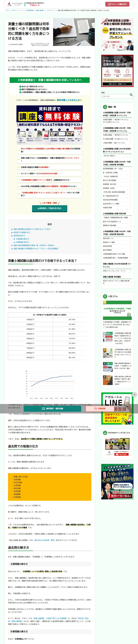Select the 5年前まで table row label

(30, 339)
